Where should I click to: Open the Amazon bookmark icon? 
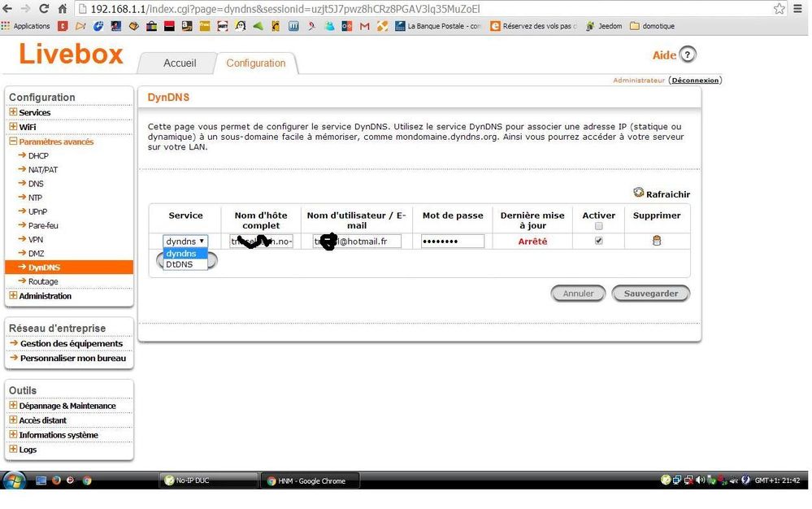pyautogui.click(x=187, y=26)
